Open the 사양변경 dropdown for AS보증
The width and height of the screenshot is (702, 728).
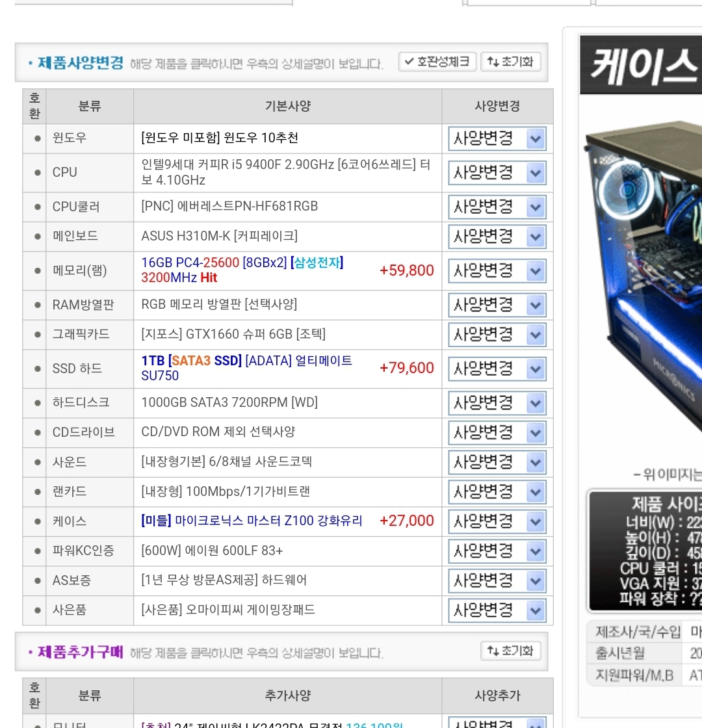497,581
